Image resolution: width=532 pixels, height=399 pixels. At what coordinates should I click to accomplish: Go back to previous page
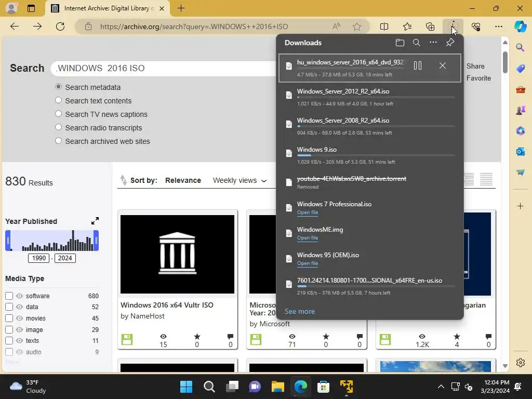pos(15,26)
